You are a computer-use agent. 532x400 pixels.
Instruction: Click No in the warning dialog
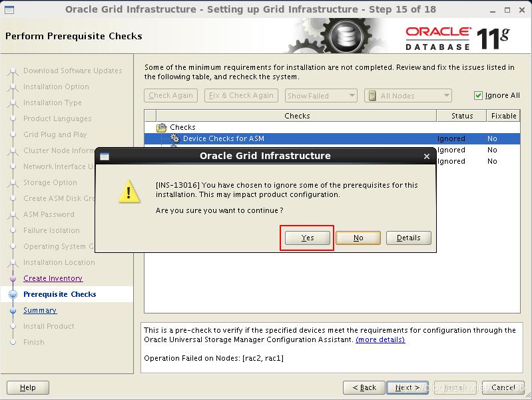[x=358, y=238]
